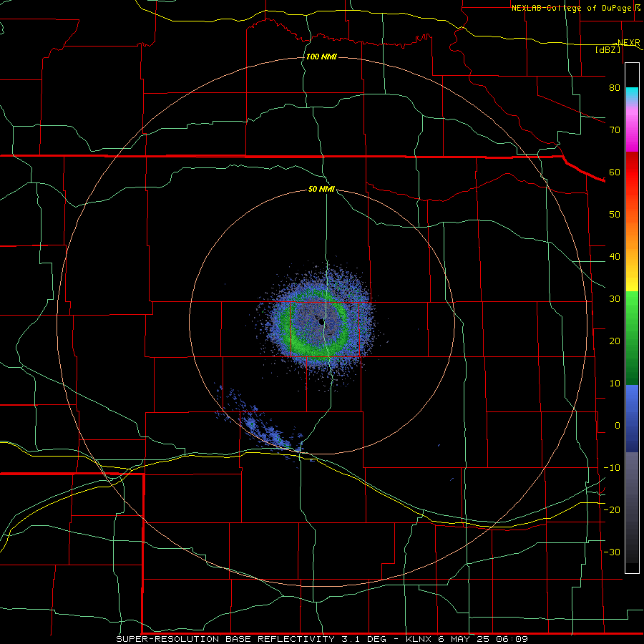Click the '50 NMI' range ring label
Image resolution: width=644 pixels, height=644 pixels.
point(321,190)
